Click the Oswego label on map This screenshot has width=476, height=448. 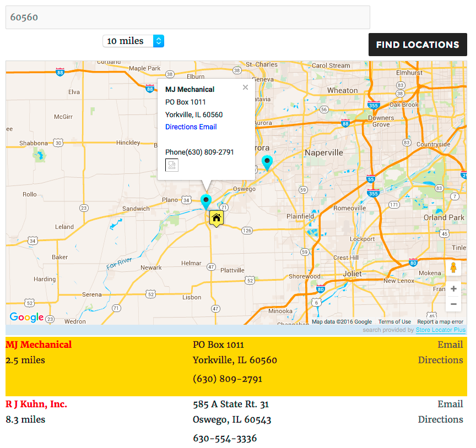coord(244,189)
